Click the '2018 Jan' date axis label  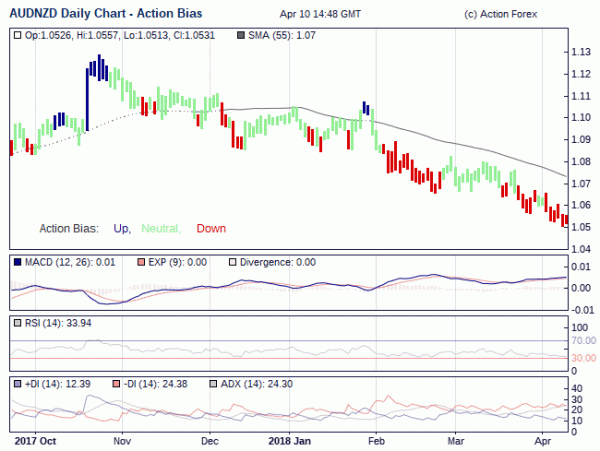pyautogui.click(x=289, y=441)
